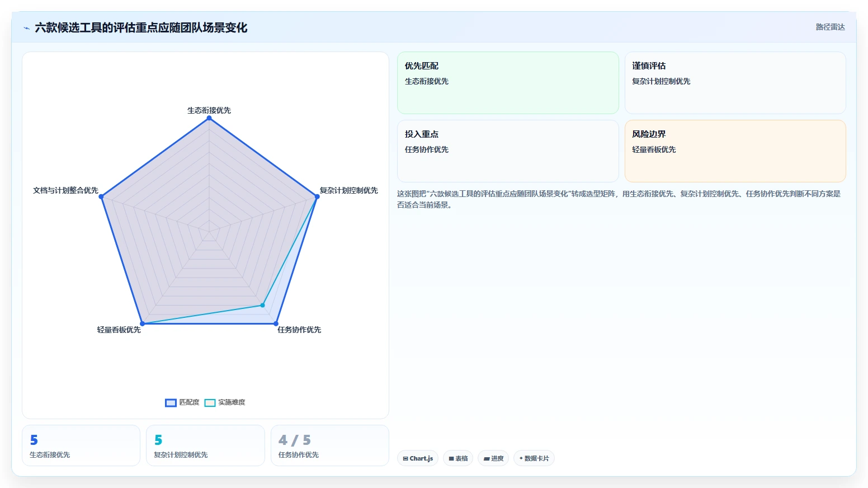Image resolution: width=868 pixels, height=488 pixels.
Task: Click 任务协作优先 text in 投入重点 card
Action: [x=427, y=149]
